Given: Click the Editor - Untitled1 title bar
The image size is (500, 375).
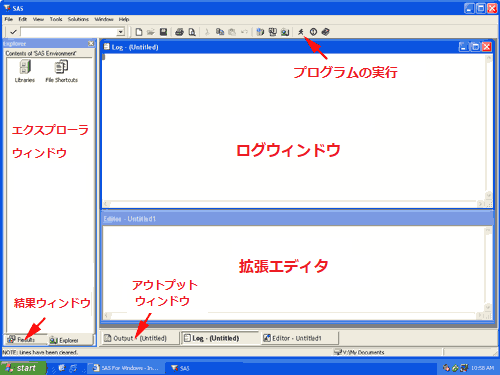Looking at the screenshot, I should [x=297, y=219].
